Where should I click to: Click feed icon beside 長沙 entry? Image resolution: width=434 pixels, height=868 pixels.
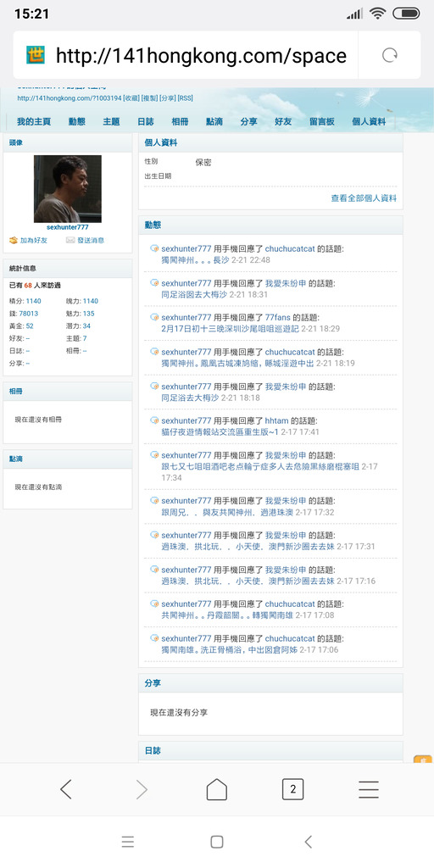154,248
